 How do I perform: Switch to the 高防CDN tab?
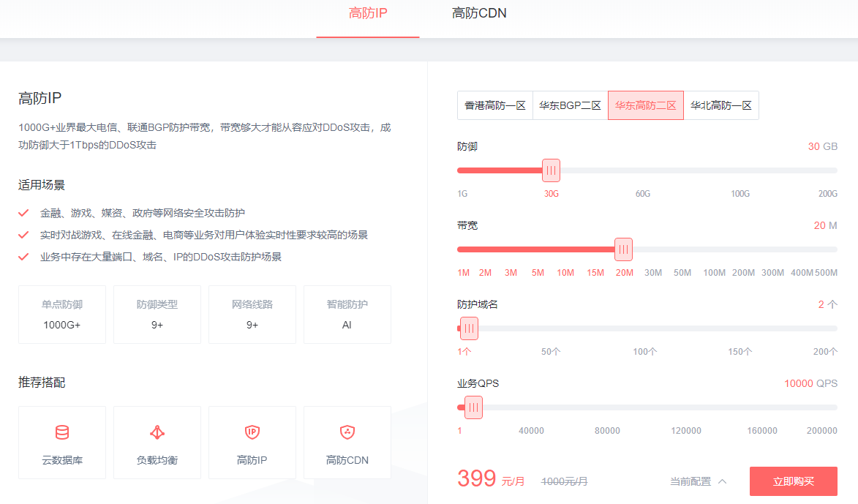tap(478, 13)
